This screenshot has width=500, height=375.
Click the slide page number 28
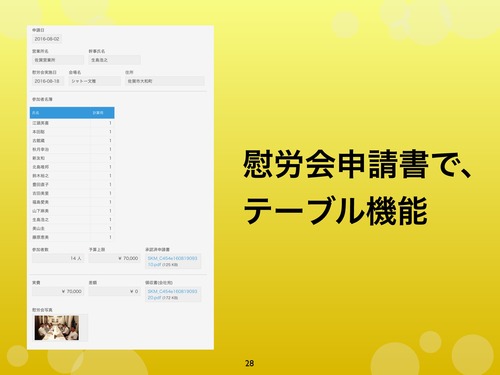[249, 363]
